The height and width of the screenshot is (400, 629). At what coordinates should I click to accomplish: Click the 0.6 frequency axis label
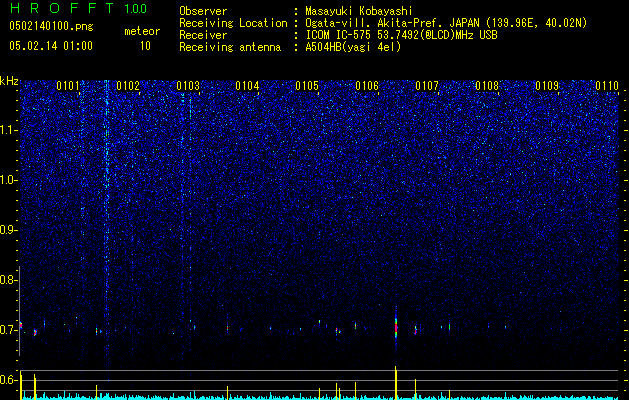pyautogui.click(x=8, y=380)
